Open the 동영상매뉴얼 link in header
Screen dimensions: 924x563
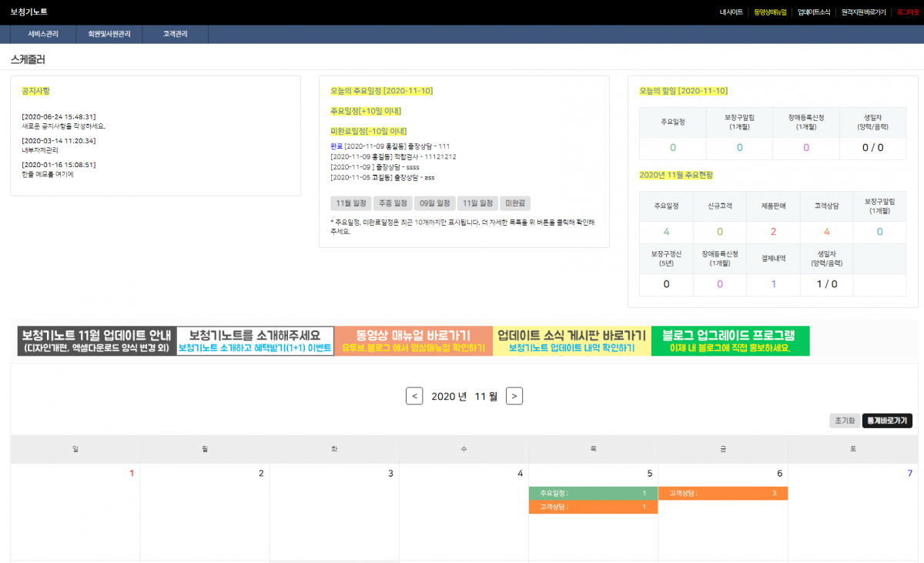[x=770, y=12]
